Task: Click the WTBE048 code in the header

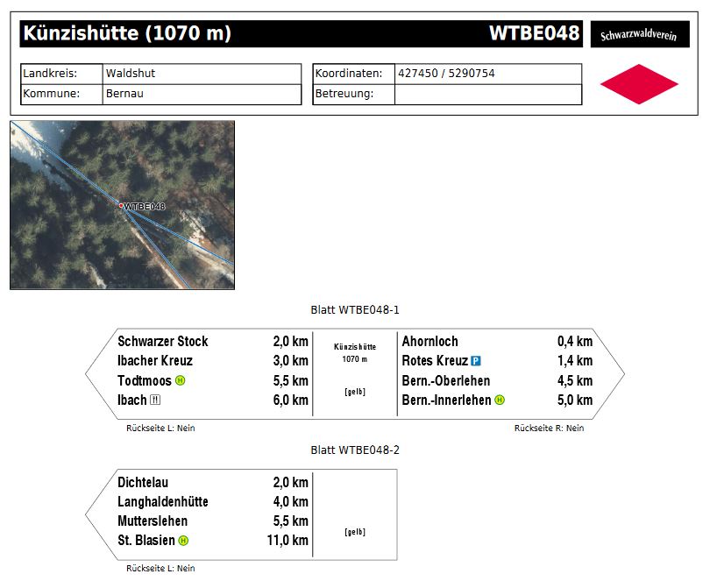Action: [x=534, y=33]
